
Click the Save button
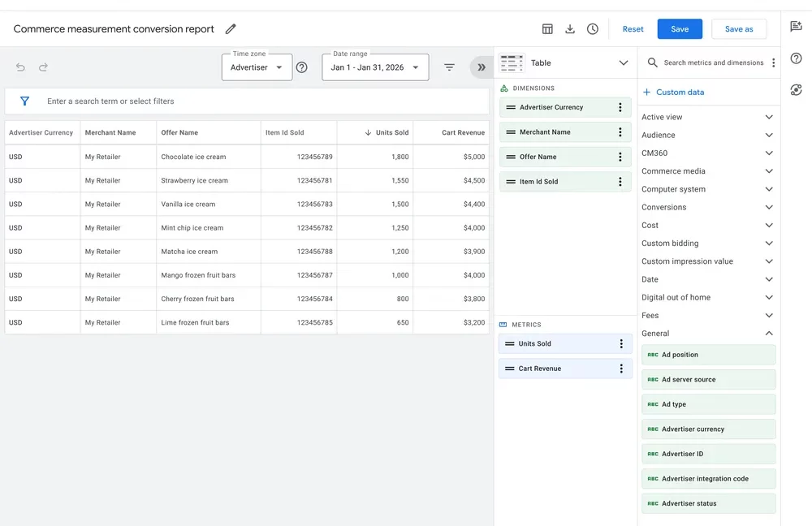680,29
